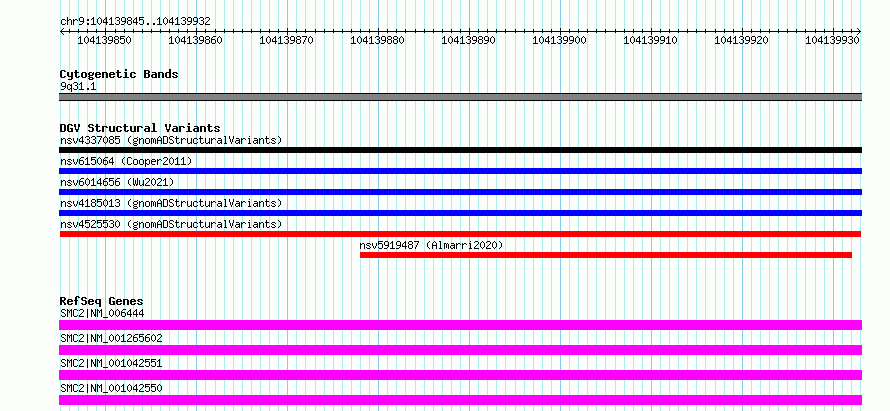Click the gray 9q31.1 cytogenetic band bar

pos(460,97)
